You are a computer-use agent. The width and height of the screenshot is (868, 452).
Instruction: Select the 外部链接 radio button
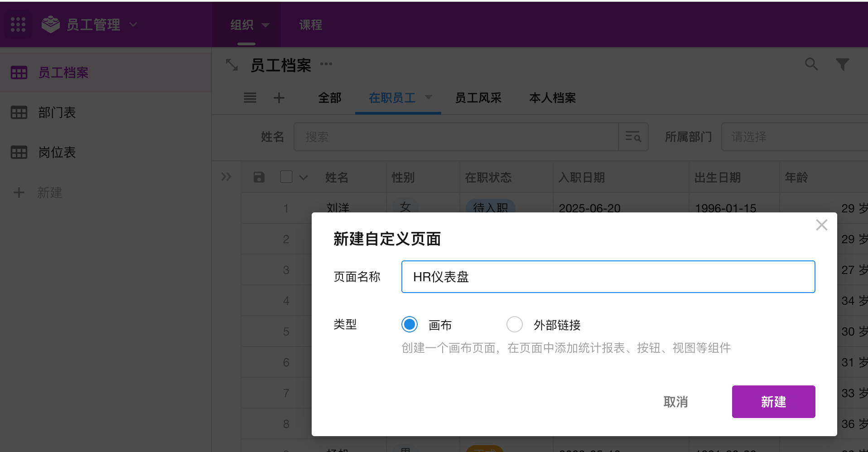(515, 324)
